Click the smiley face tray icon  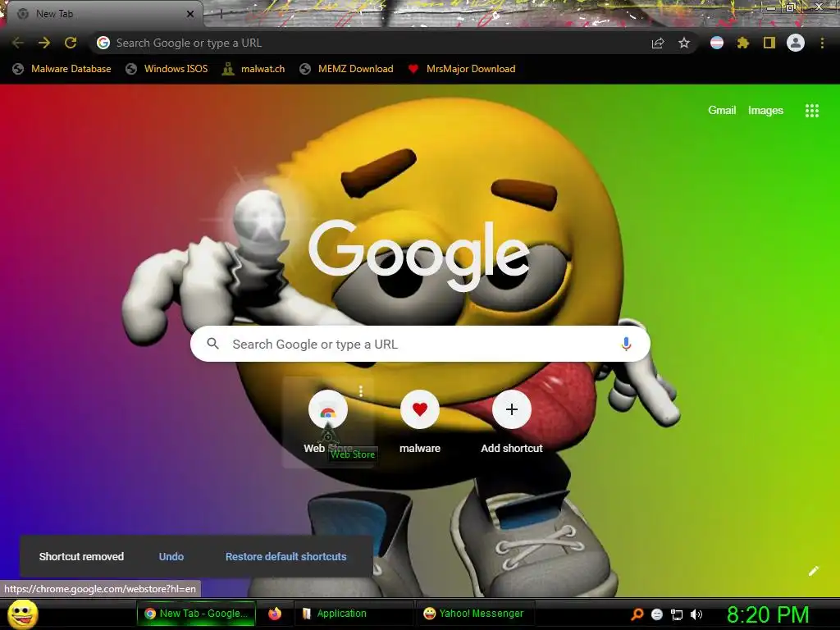click(657, 614)
